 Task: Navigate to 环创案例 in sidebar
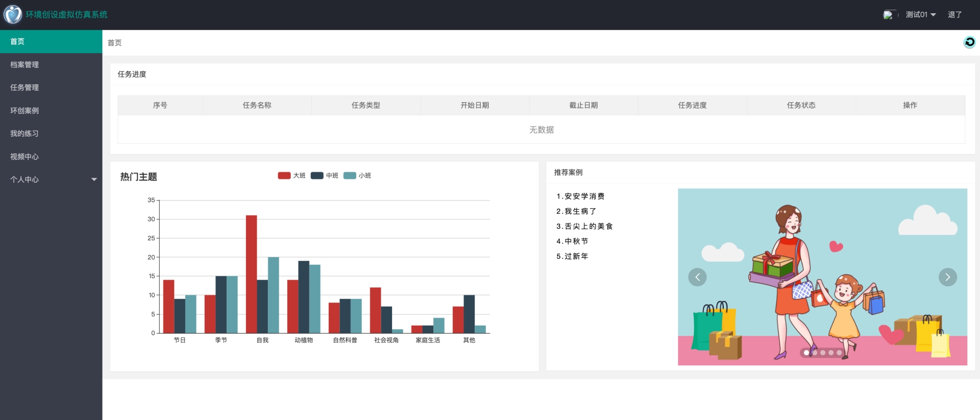(x=24, y=111)
